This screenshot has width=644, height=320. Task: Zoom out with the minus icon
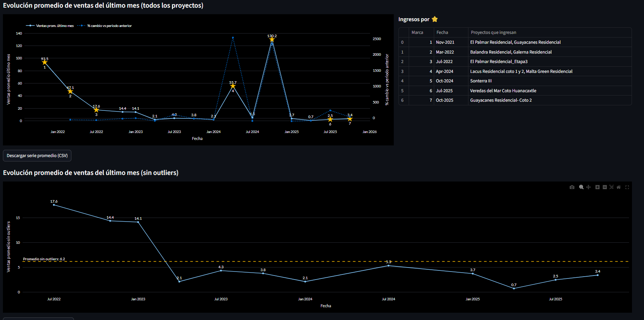(x=605, y=187)
